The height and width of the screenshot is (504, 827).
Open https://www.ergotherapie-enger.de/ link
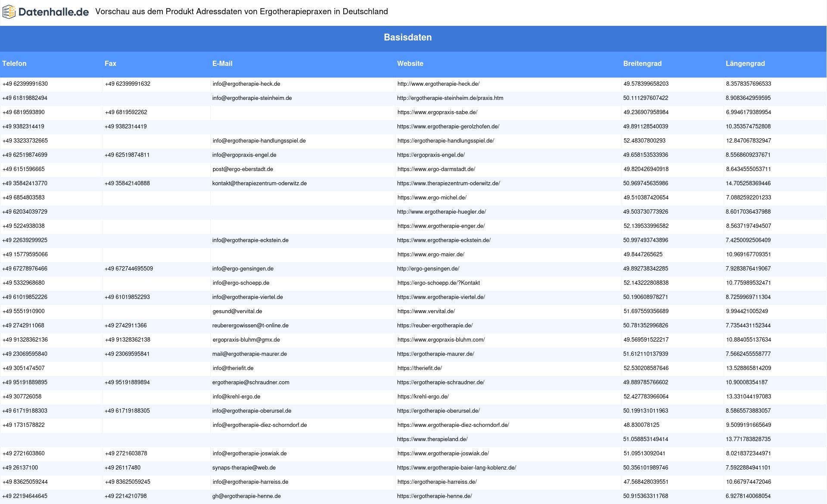point(441,226)
